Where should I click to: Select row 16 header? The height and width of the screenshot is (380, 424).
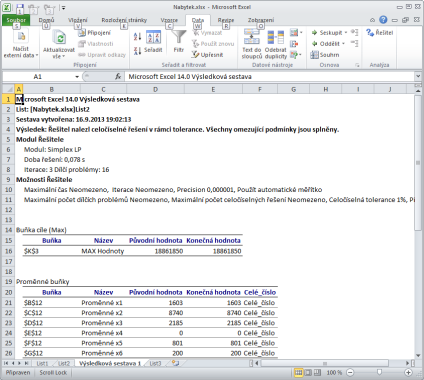(x=8, y=251)
